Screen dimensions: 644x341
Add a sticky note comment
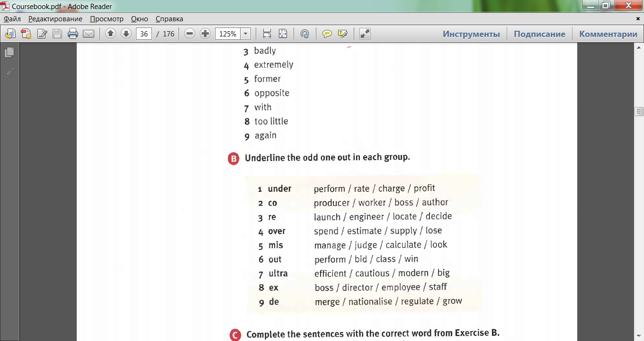[327, 34]
